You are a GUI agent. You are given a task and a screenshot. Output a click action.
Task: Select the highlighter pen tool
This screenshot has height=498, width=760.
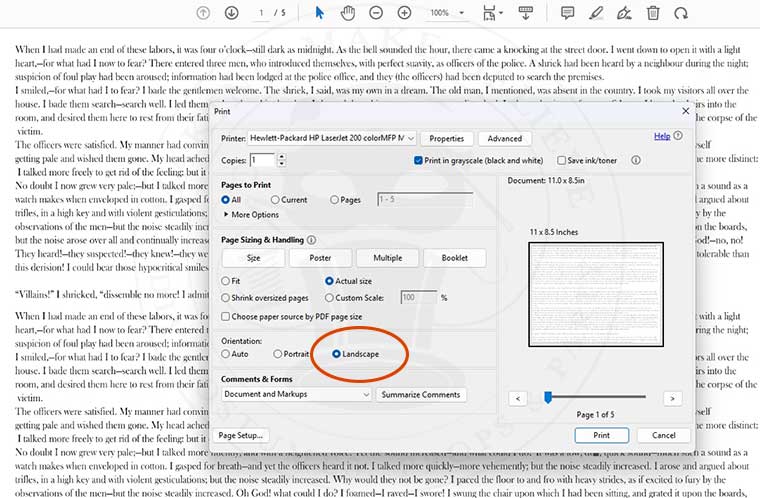tap(597, 13)
